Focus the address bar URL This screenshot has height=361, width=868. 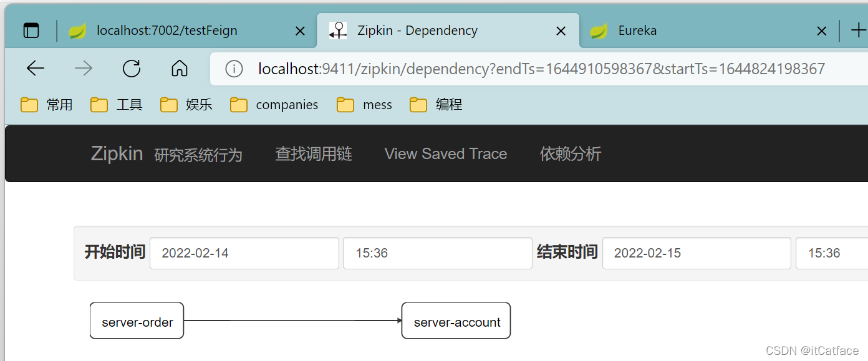[x=541, y=69]
